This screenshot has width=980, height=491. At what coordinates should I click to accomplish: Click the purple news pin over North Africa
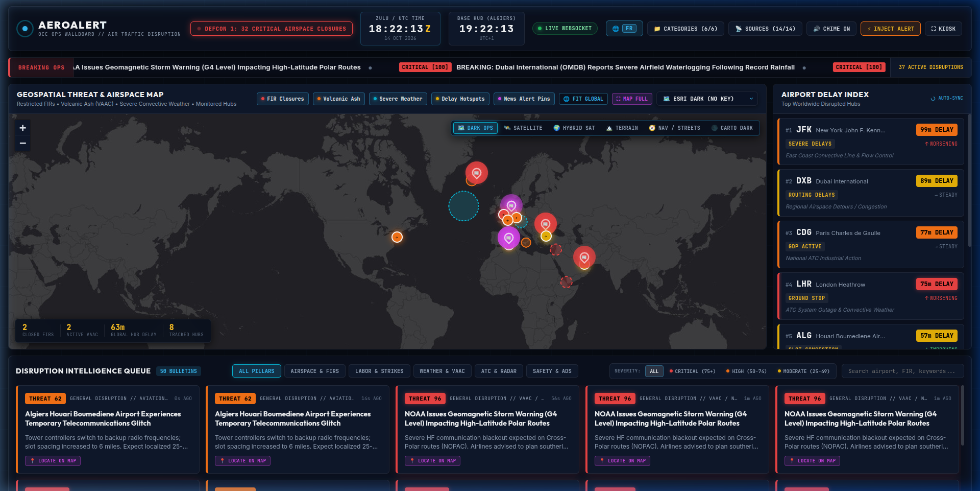tap(509, 238)
